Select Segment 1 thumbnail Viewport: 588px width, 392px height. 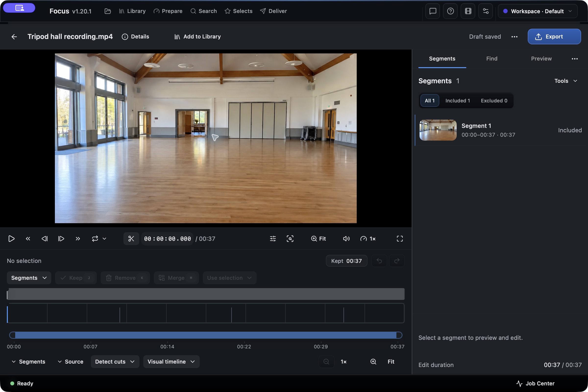[438, 130]
